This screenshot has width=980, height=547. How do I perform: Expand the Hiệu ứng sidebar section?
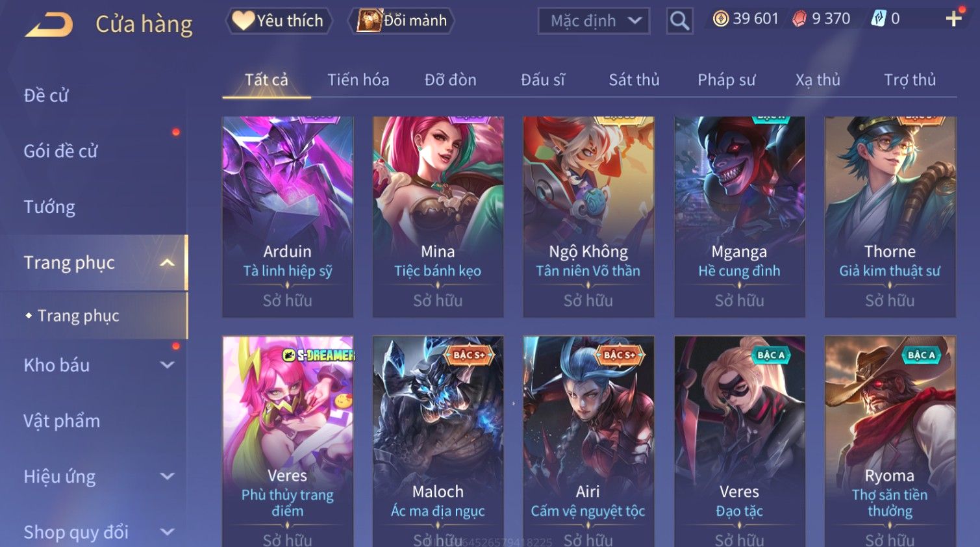point(167,476)
